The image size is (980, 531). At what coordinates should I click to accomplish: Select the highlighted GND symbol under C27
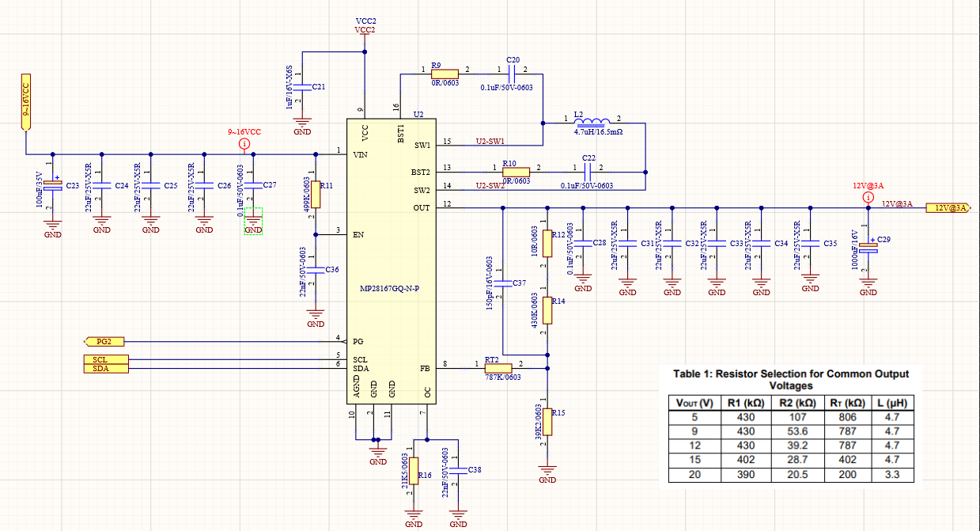pos(253,221)
